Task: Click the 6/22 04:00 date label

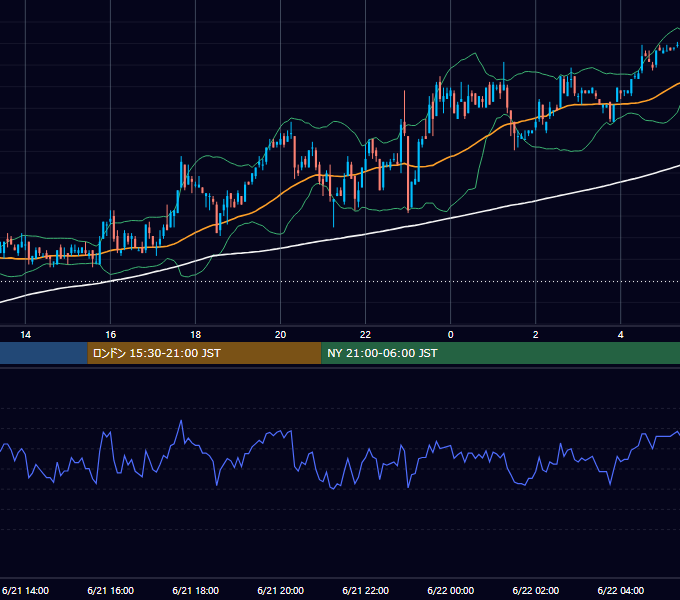Action: tap(621, 590)
